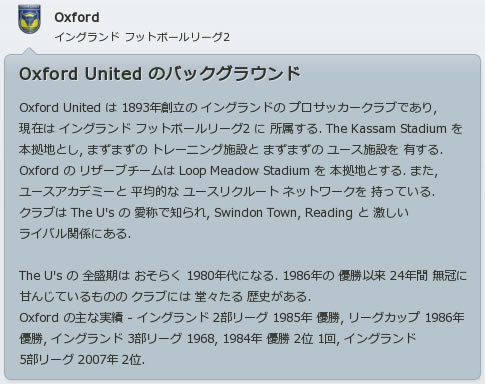This screenshot has height=384, width=485.
Task: Select rival club Swindon Town in the text
Action: click(x=255, y=212)
